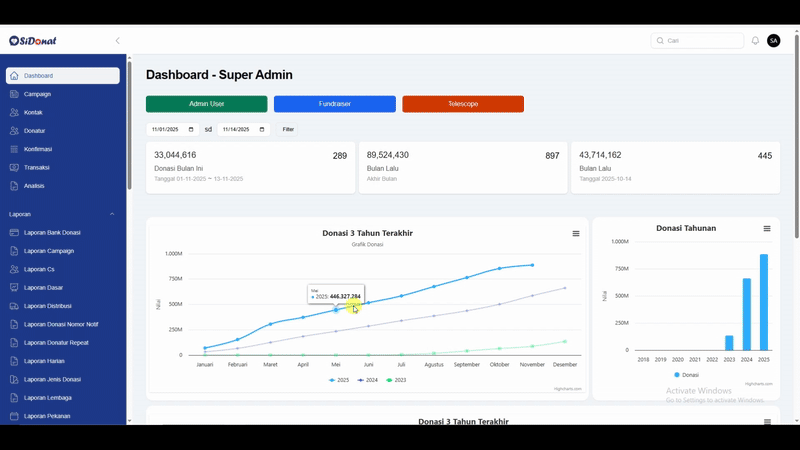Click the blue Fundraiser button
This screenshot has width=800, height=450.
tap(335, 104)
